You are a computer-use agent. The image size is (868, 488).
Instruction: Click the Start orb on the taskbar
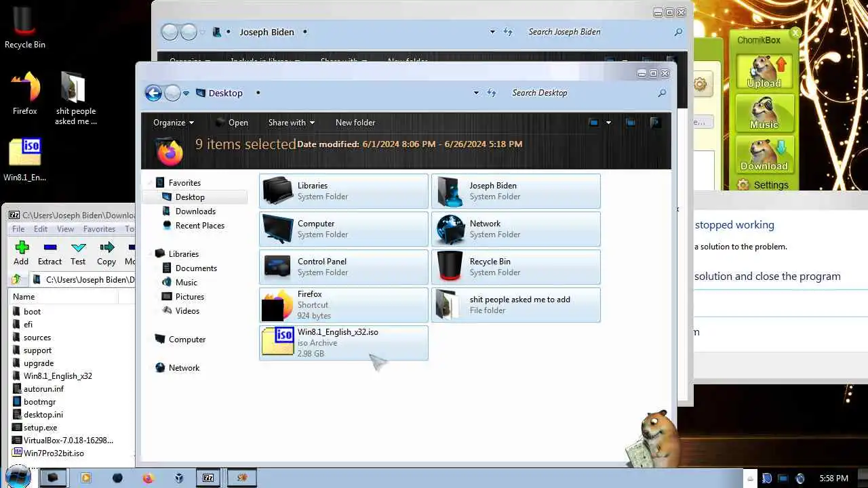coord(18,477)
